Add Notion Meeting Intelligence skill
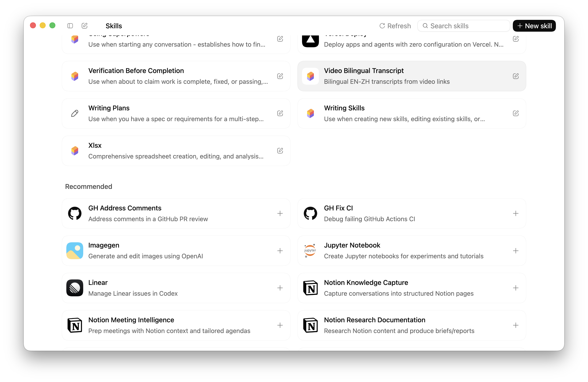The image size is (588, 382). [280, 325]
